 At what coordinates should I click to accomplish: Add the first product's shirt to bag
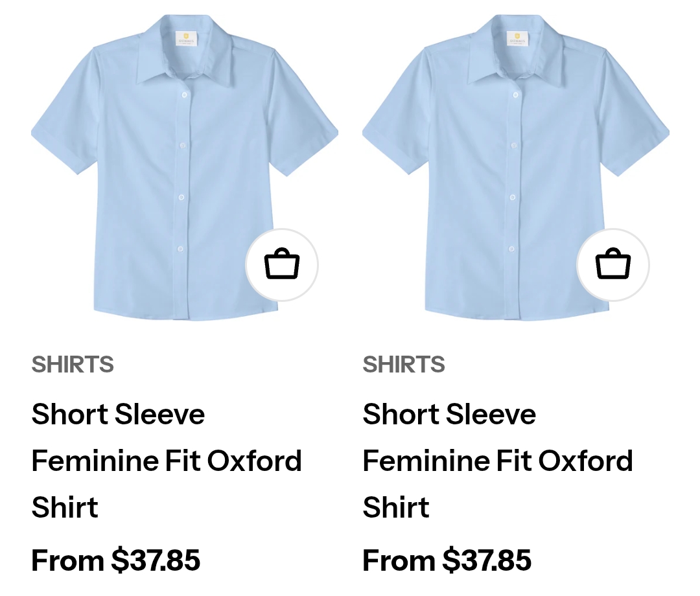(282, 265)
